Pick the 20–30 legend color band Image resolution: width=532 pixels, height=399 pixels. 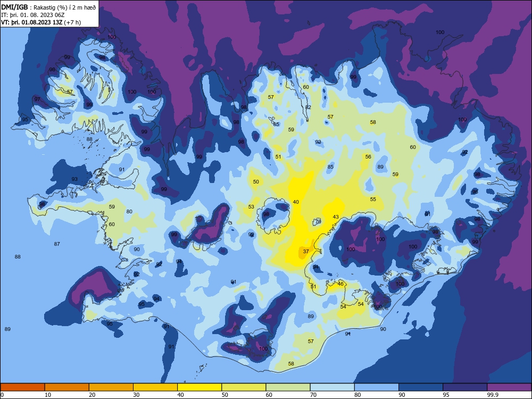(x=111, y=387)
